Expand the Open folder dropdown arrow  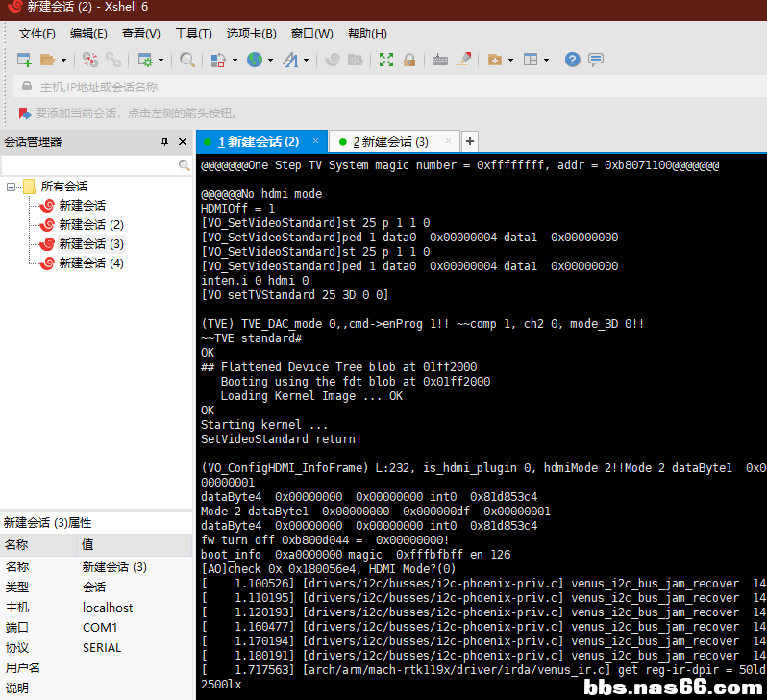63,60
